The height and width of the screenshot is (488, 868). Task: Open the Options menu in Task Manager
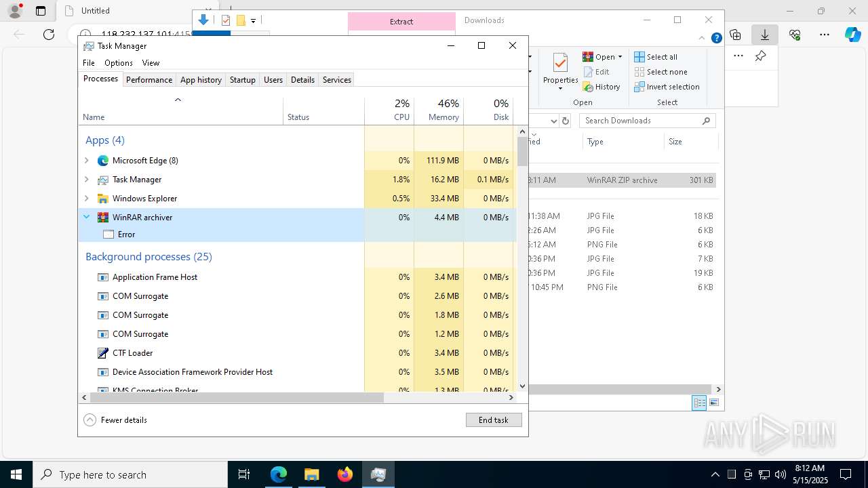(x=119, y=63)
